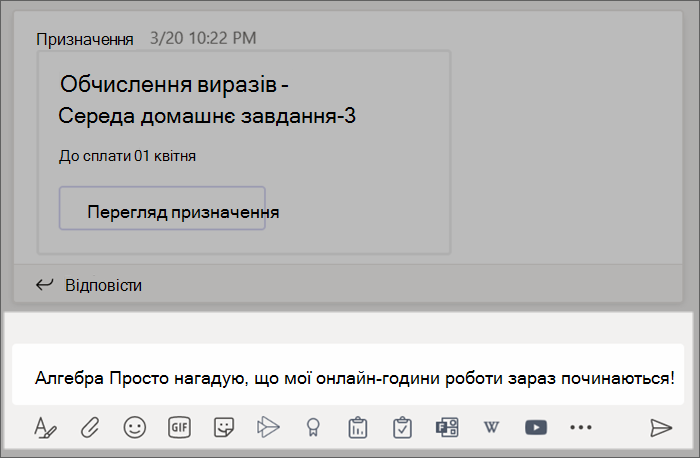Attach a file with the paperclip icon
The height and width of the screenshot is (458, 700).
(90, 428)
